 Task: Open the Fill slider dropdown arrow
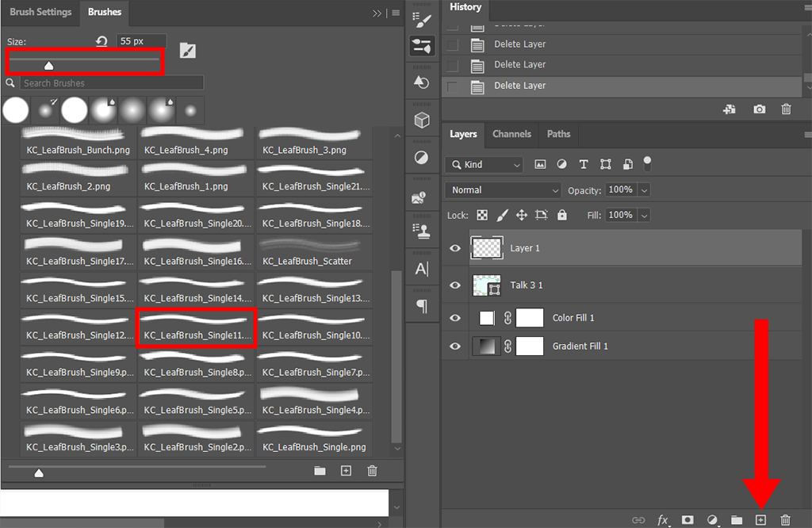coord(644,215)
